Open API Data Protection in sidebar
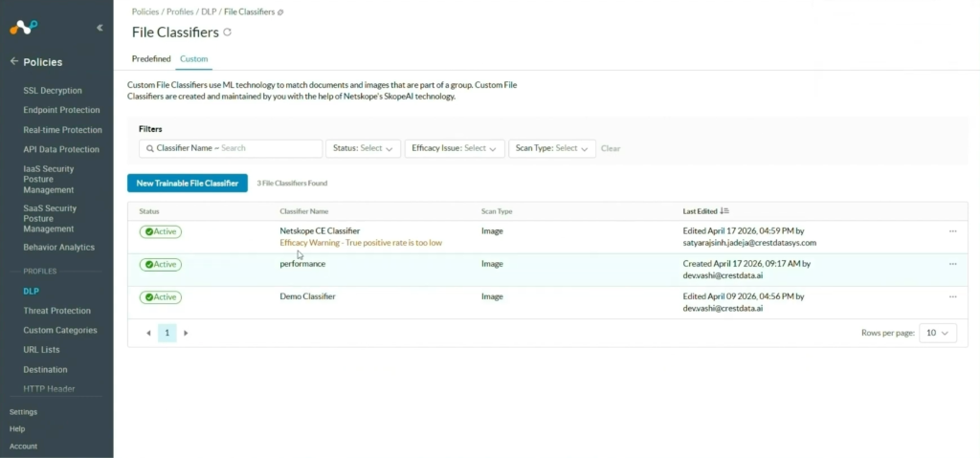Viewport: 980px width, 458px height. pyautogui.click(x=61, y=149)
